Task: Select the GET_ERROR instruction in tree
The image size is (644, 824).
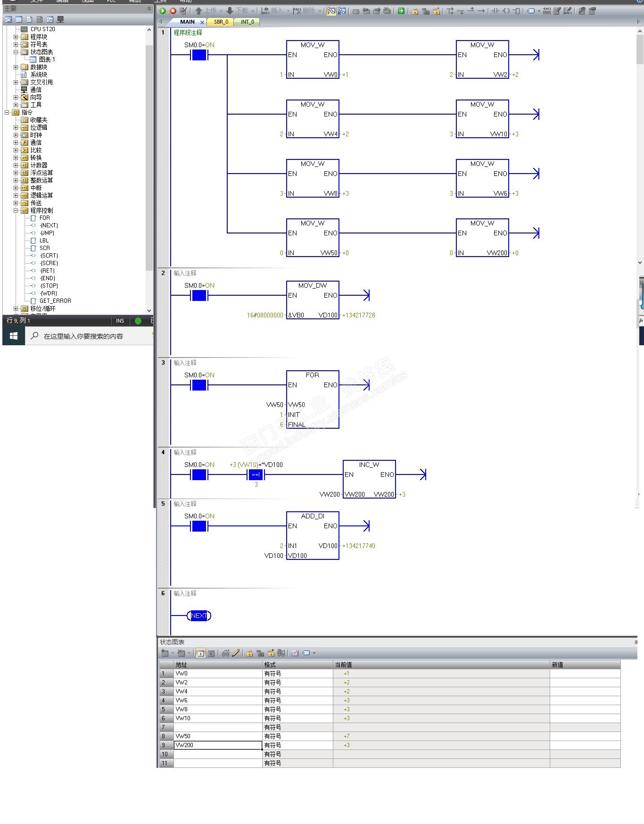Action: pyautogui.click(x=55, y=301)
